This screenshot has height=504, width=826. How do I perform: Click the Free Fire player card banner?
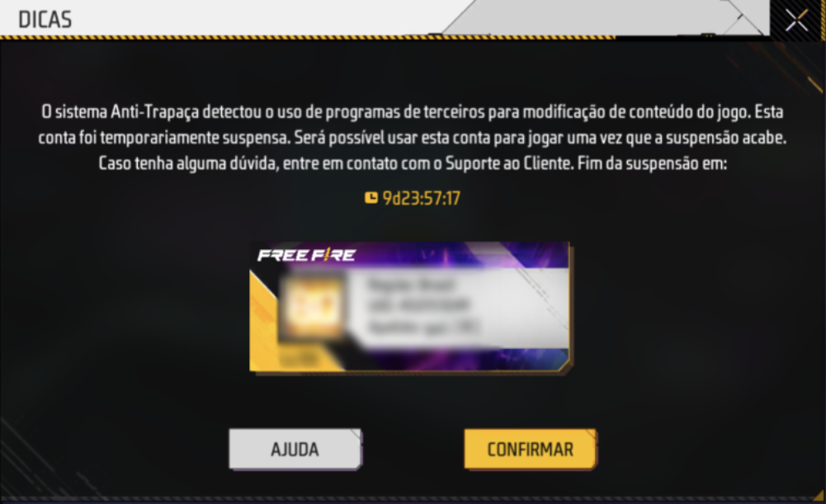point(409,307)
